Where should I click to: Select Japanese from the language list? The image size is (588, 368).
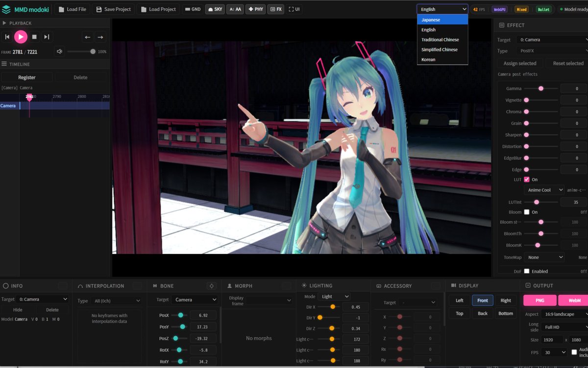442,20
